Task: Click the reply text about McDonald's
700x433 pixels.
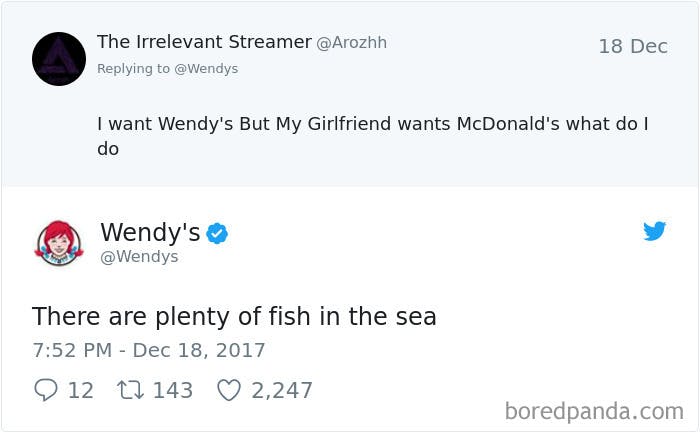Action: coord(373,136)
